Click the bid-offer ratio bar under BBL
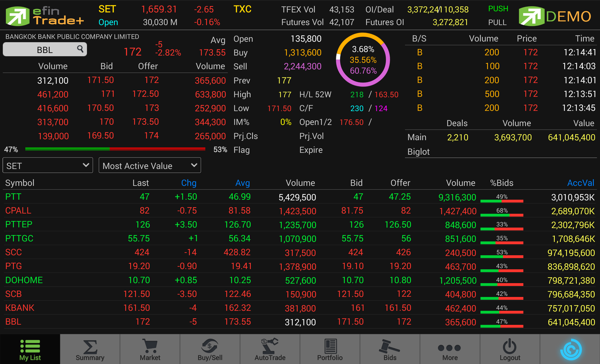Viewport: 600px width, 364px height. pyautogui.click(x=115, y=149)
